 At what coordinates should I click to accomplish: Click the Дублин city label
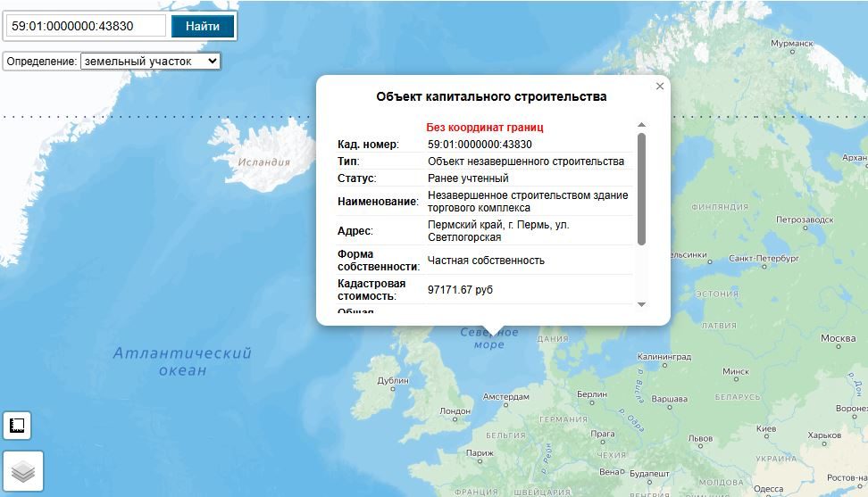click(x=393, y=380)
